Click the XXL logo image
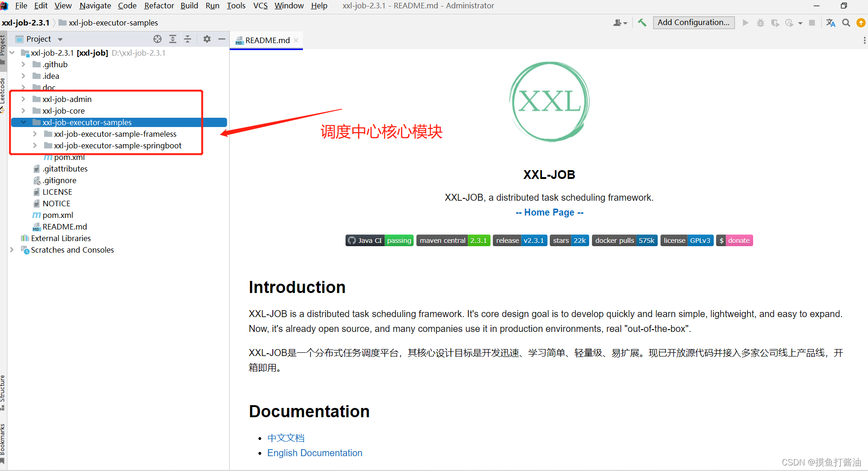868x471 pixels. (x=549, y=102)
